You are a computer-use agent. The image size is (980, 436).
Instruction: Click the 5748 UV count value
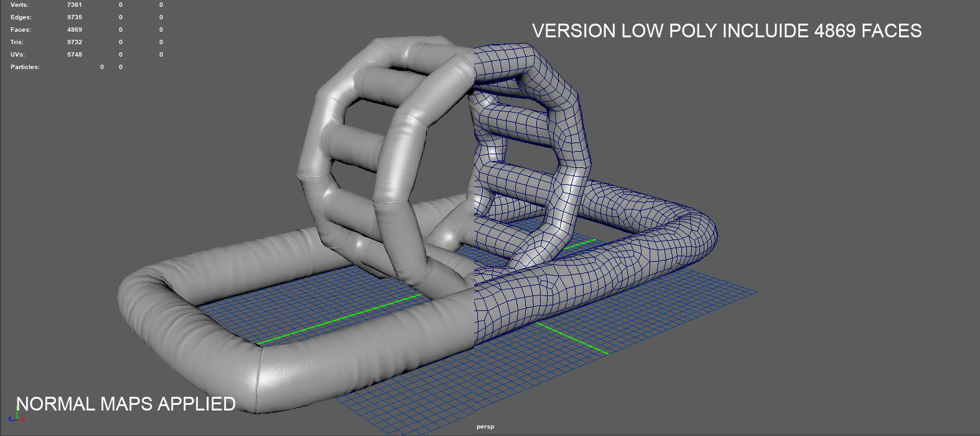point(75,55)
